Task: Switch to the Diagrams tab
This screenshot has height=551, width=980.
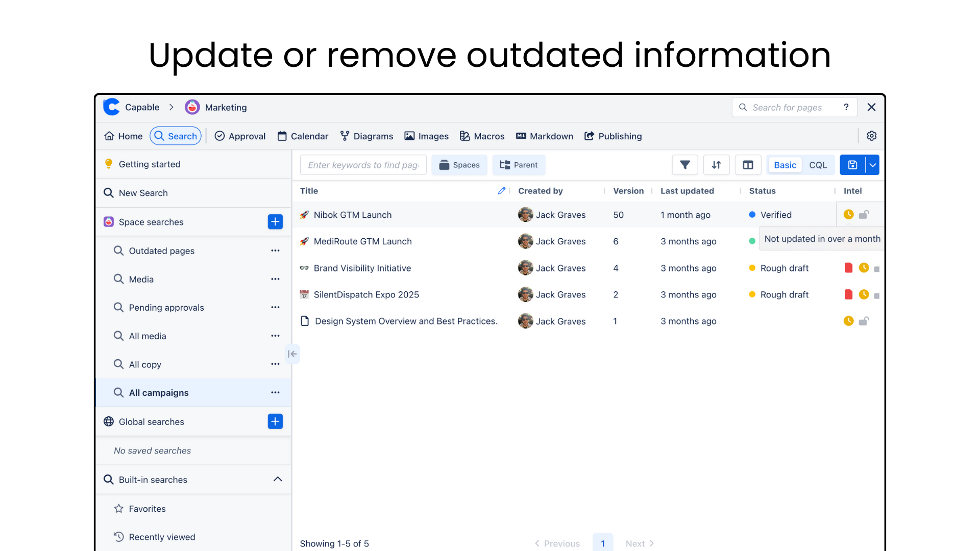Action: click(366, 136)
